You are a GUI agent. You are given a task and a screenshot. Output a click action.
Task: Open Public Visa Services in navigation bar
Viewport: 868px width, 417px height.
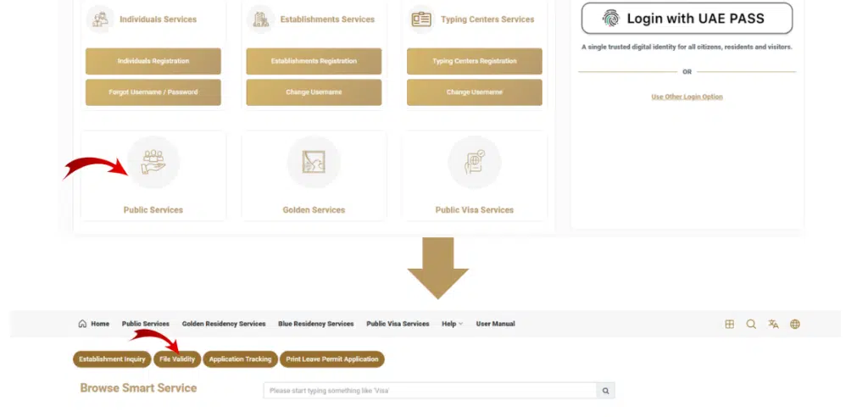click(x=398, y=324)
